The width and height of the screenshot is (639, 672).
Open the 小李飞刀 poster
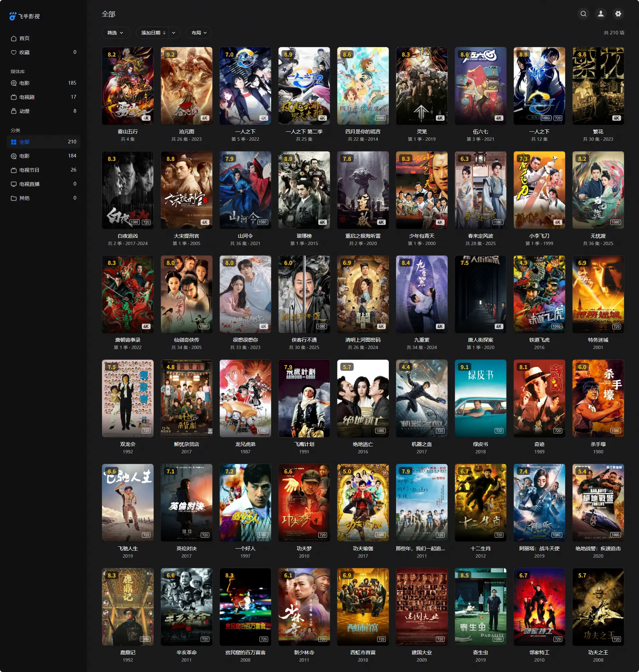click(x=539, y=190)
